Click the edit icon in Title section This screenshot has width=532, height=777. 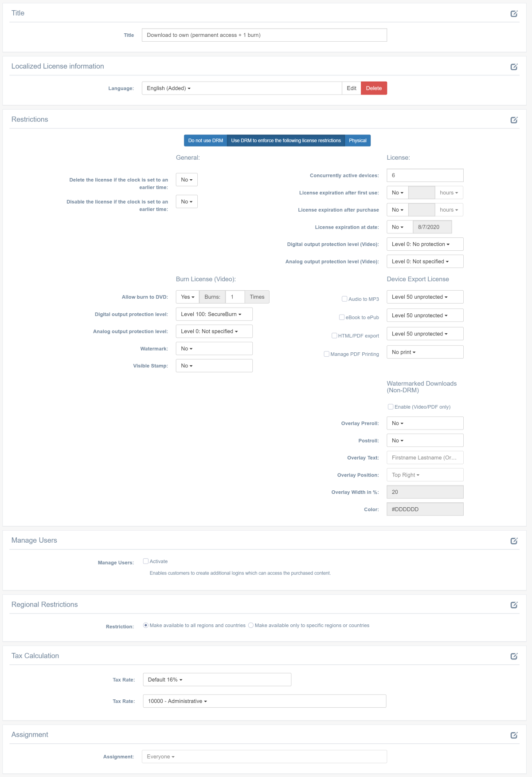click(514, 14)
